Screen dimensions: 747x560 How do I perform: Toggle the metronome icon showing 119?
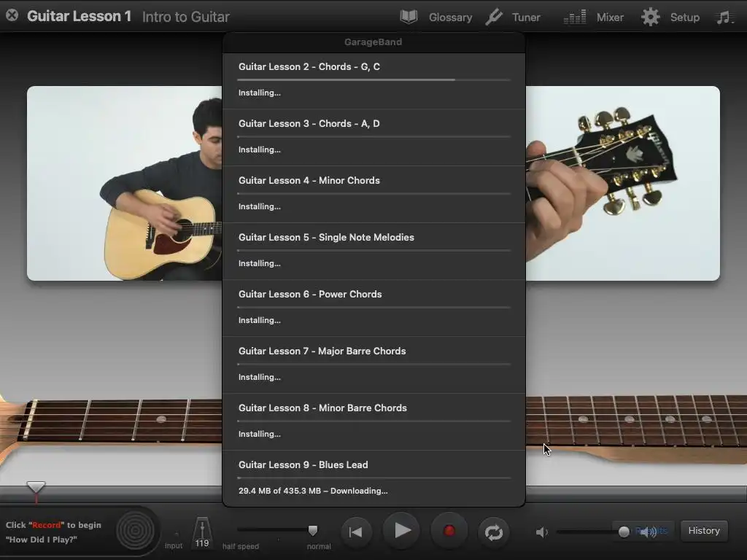[x=202, y=533]
